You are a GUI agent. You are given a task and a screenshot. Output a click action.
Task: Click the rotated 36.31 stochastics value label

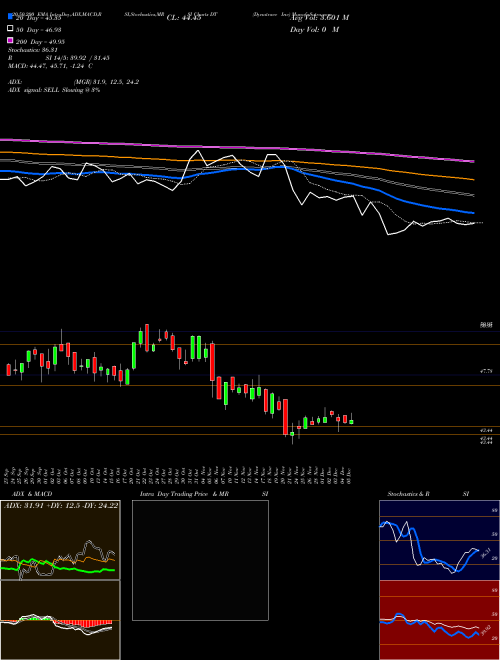[x=485, y=553]
